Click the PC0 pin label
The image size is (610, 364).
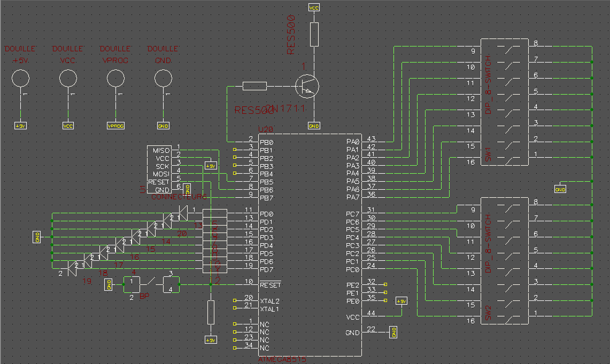[353, 269]
